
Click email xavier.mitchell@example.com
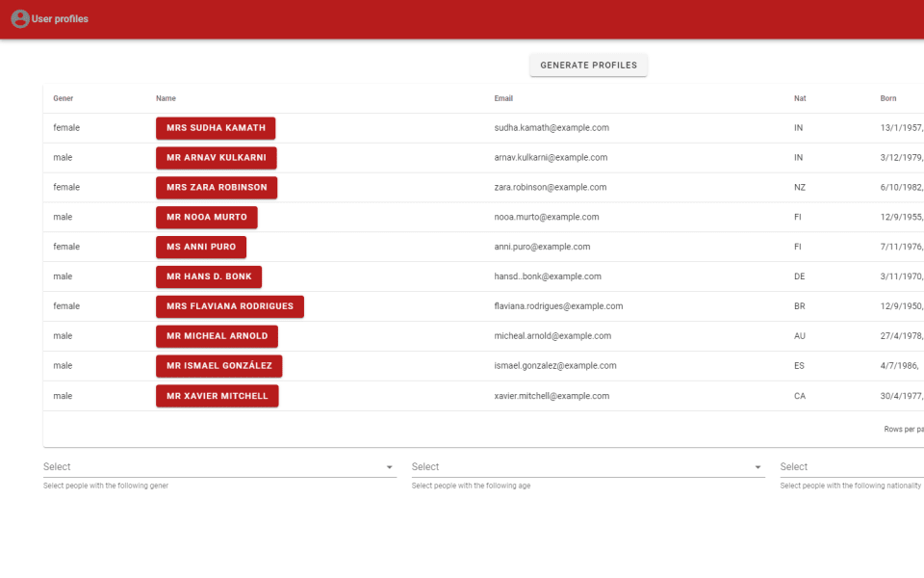[x=552, y=396]
